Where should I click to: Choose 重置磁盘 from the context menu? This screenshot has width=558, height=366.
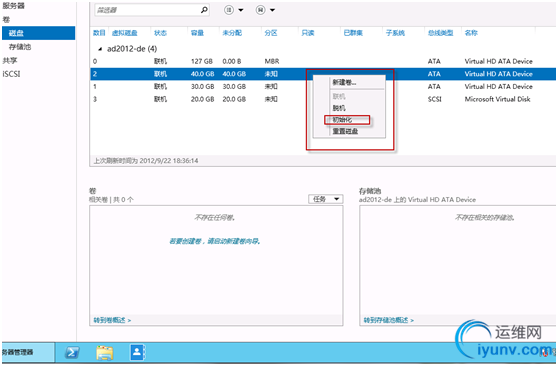(345, 131)
